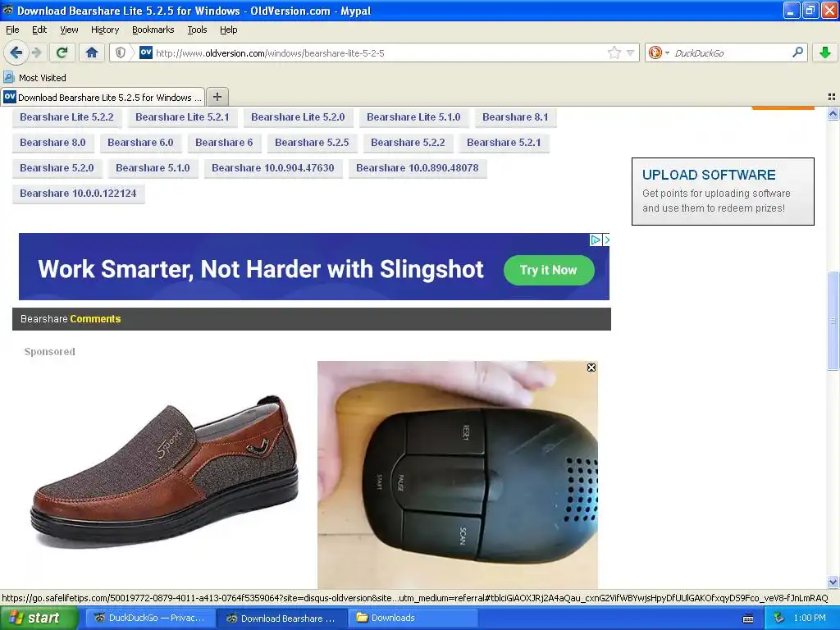Open the green Downloads arrow

pos(825,52)
